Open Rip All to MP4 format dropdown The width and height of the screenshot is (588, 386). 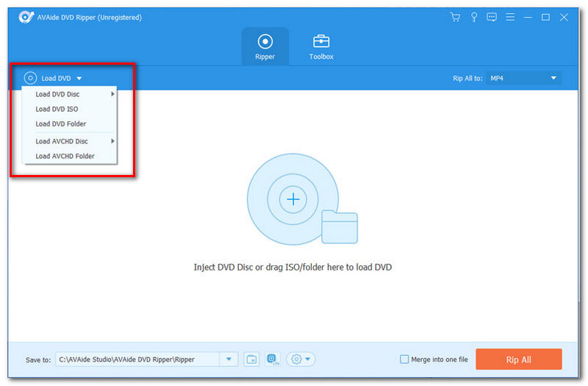[523, 78]
